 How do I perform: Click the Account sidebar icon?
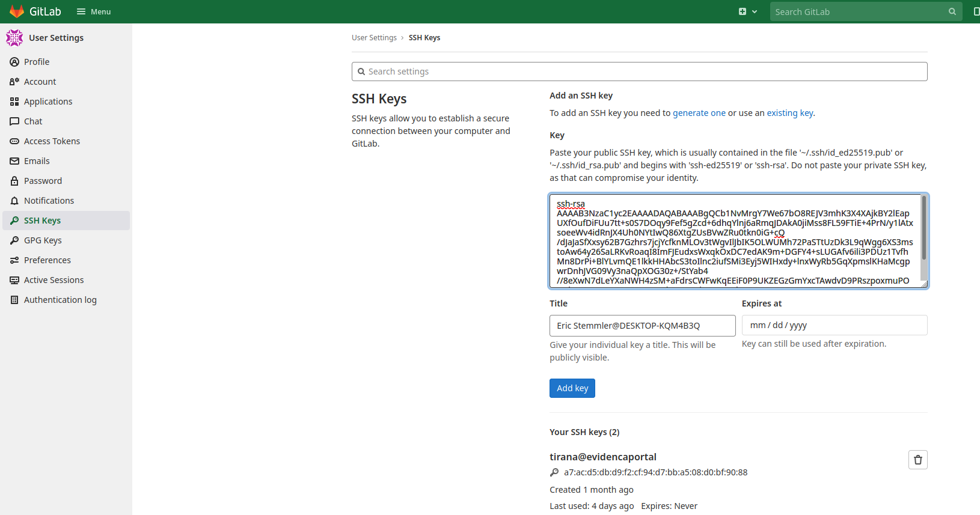coord(14,82)
